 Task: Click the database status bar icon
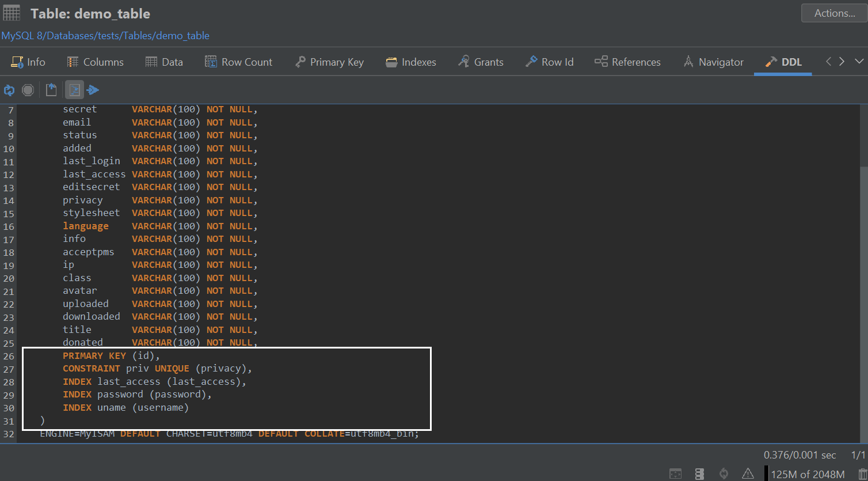(699, 472)
